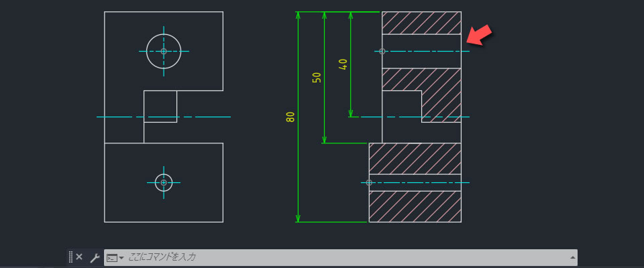Select the 50 dimension text
Screen dimensions: 644x268
click(x=317, y=78)
